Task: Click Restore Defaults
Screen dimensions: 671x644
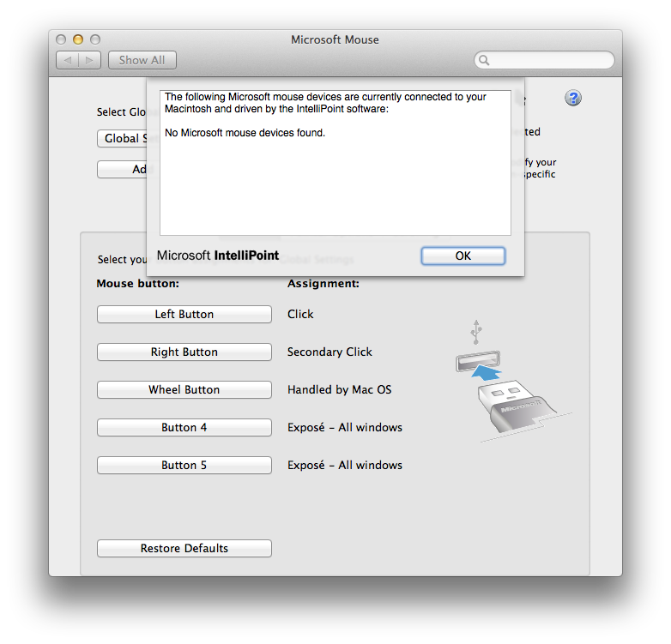Action: point(184,548)
